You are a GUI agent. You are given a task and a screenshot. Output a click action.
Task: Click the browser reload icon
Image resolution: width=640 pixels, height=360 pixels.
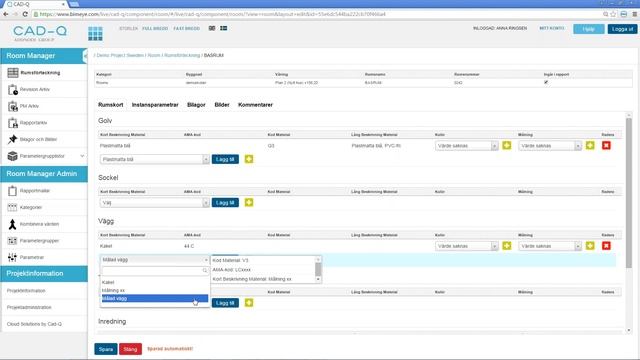[x=25, y=14]
